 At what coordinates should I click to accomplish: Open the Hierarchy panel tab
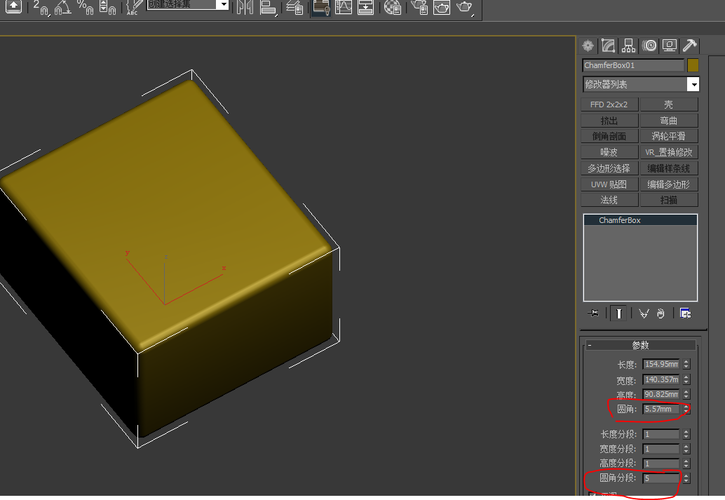(x=628, y=45)
